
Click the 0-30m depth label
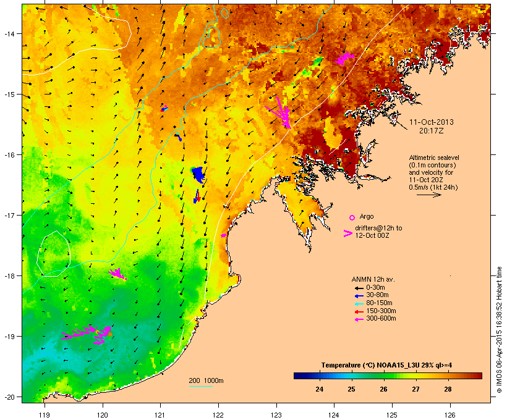(375, 288)
